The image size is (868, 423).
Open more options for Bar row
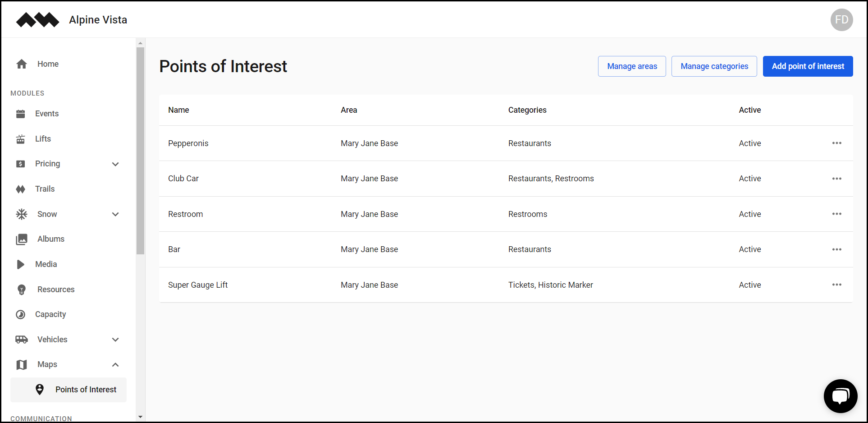(837, 249)
